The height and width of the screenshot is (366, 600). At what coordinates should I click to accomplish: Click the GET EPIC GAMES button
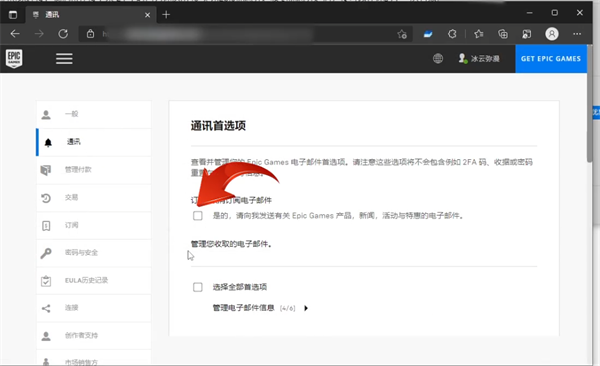click(x=551, y=59)
